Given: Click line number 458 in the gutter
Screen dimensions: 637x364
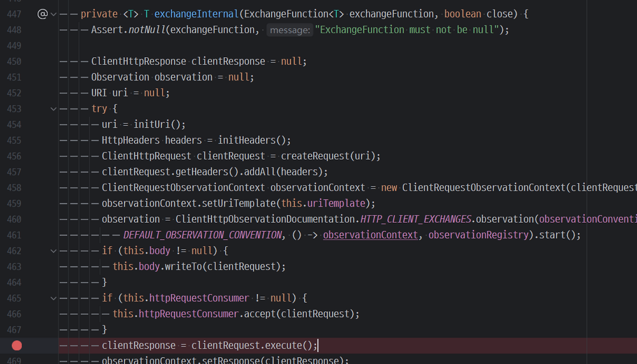Looking at the screenshot, I should click(14, 187).
